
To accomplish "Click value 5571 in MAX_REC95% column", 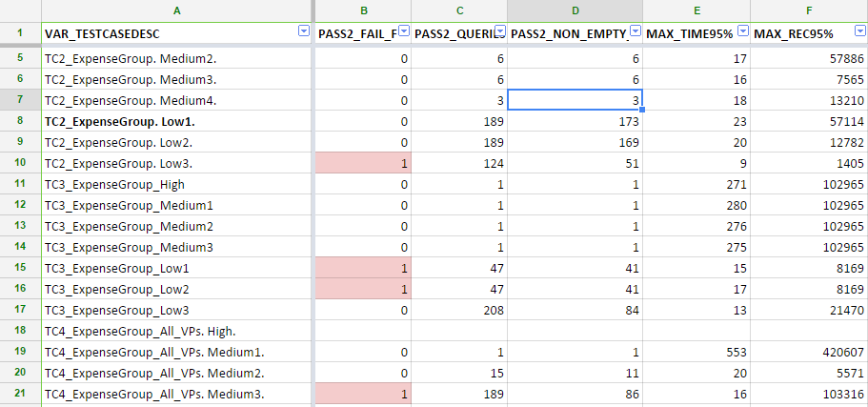I will pyautogui.click(x=850, y=374).
